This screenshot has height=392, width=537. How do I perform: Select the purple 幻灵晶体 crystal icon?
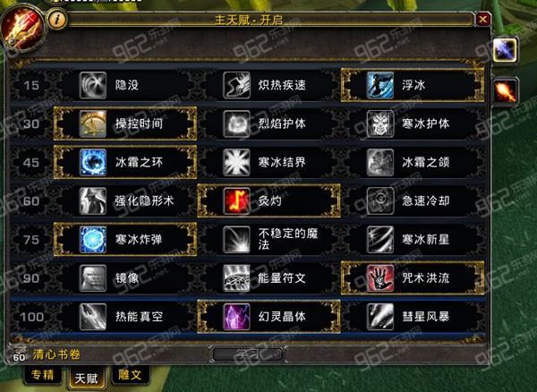coord(236,317)
